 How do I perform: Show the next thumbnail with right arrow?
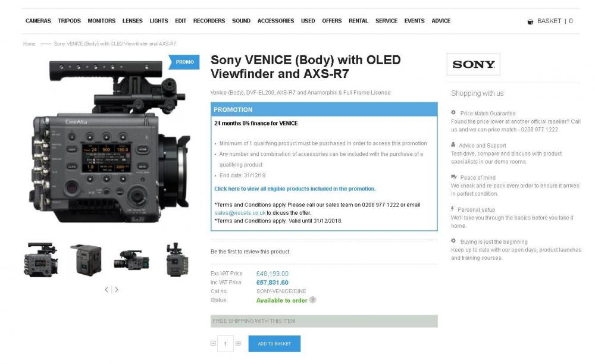[x=117, y=290]
